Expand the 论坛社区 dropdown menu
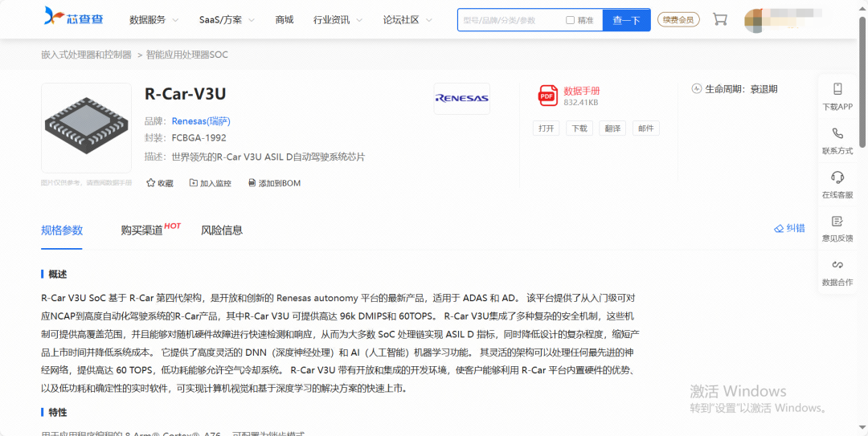Viewport: 868px width, 436px height. (x=407, y=20)
